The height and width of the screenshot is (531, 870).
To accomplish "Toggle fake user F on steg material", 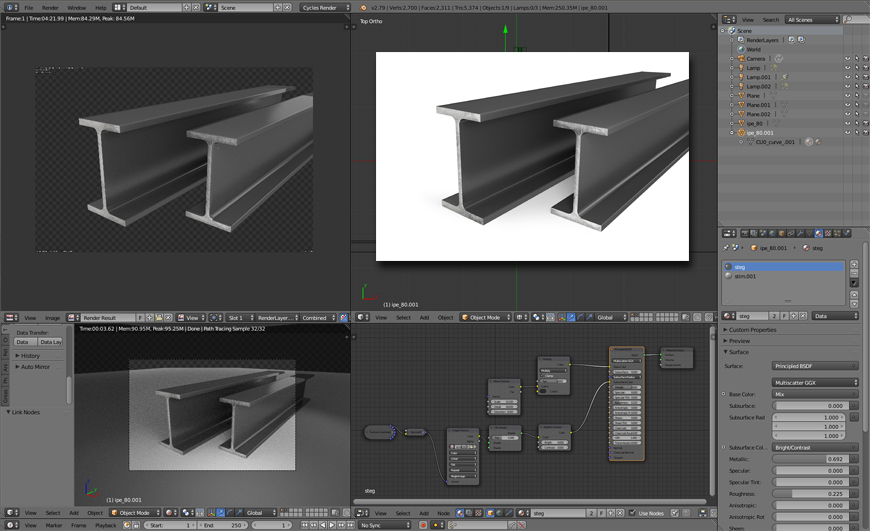I will pos(784,316).
